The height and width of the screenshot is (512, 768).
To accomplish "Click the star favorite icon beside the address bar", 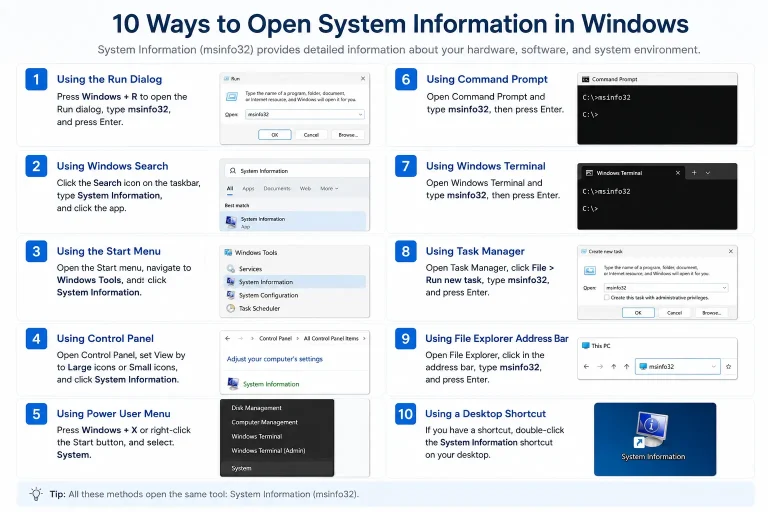I will click(729, 366).
